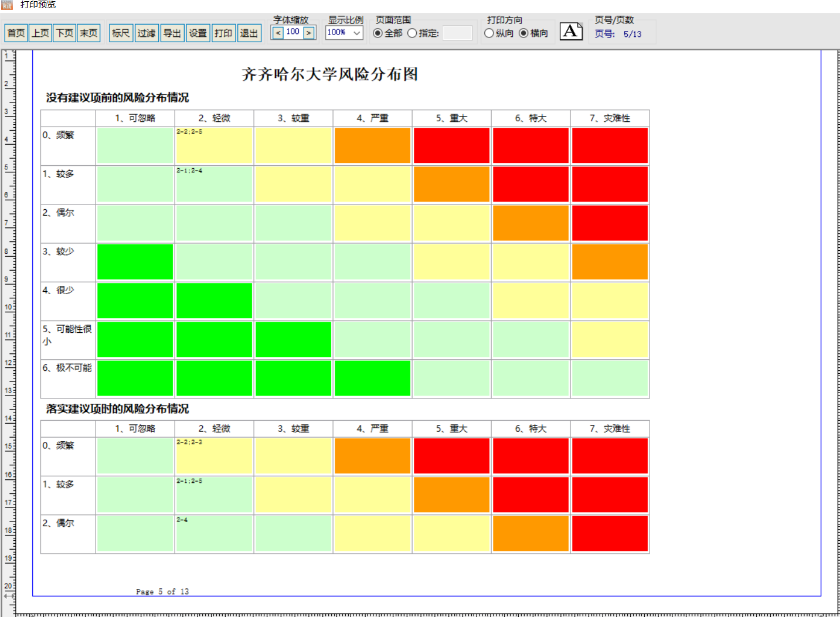Click bright green cell in 3、较少 row
The height and width of the screenshot is (617, 840).
click(x=135, y=263)
